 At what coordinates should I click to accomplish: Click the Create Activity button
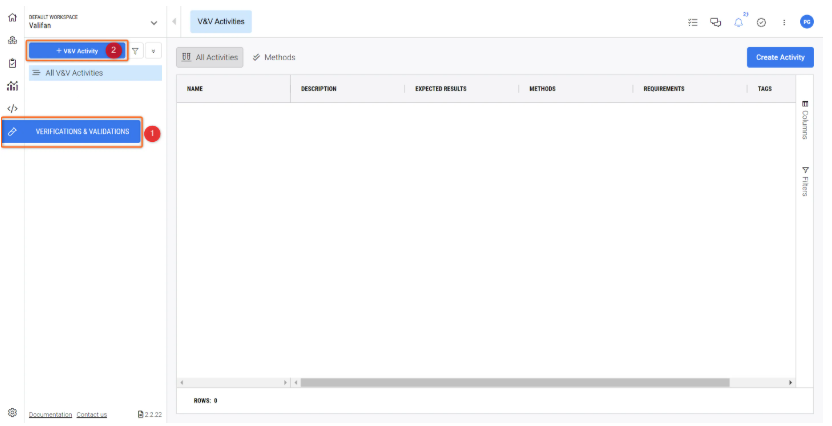tap(780, 57)
